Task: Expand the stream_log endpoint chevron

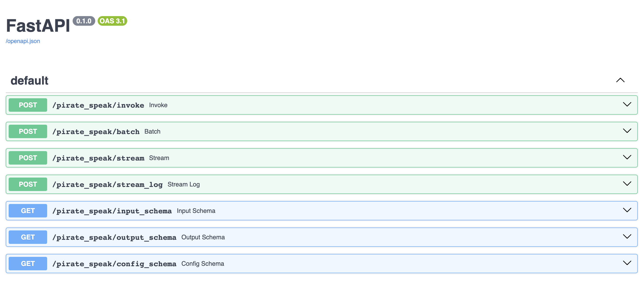Action: [627, 184]
